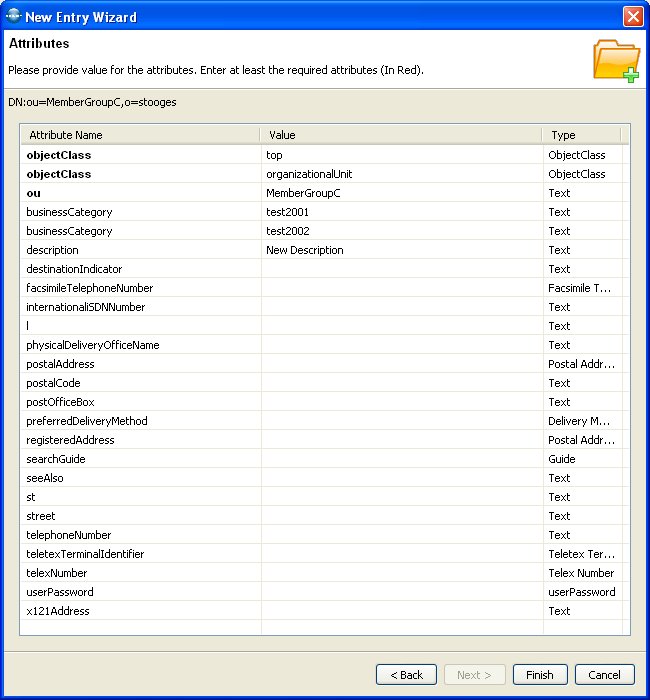Cancel the new entry wizard

604,675
